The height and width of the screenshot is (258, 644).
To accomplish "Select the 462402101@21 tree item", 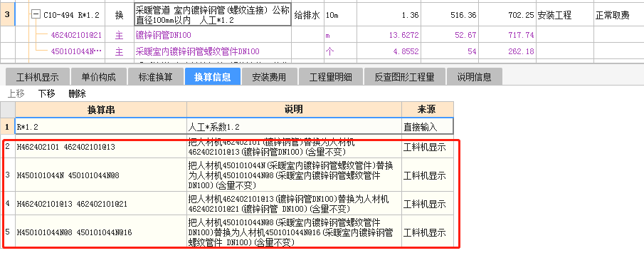I will coord(76,35).
